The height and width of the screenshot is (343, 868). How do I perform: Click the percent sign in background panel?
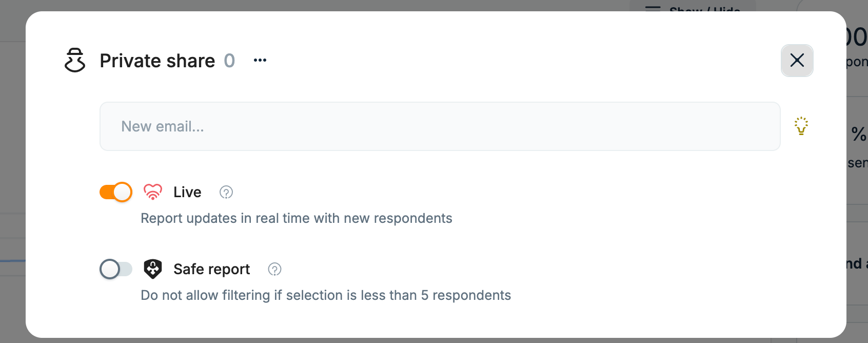859,134
